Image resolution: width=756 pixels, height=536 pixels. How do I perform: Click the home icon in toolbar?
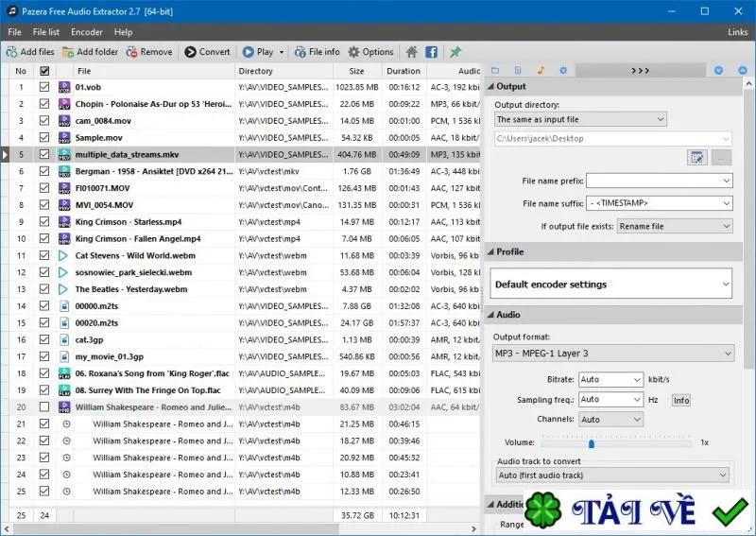click(x=411, y=52)
